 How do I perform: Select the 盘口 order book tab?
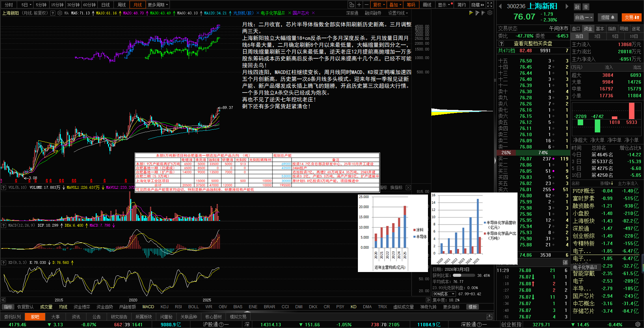576,29
